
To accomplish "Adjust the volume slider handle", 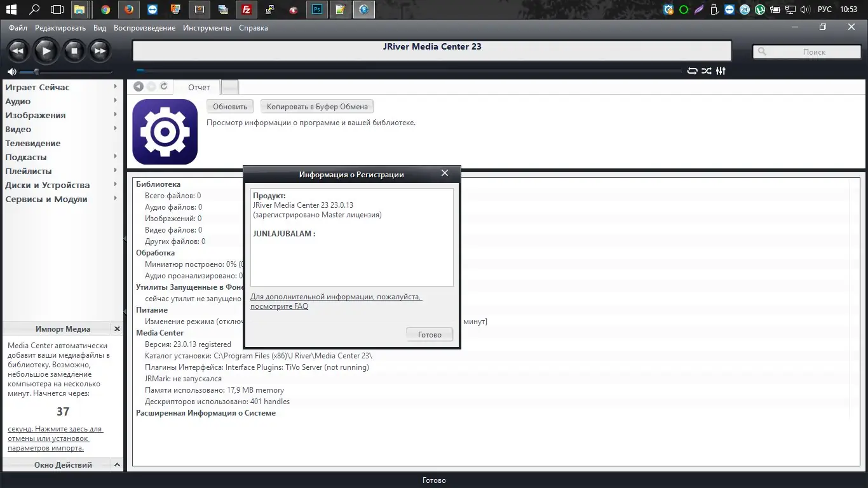I will point(36,72).
